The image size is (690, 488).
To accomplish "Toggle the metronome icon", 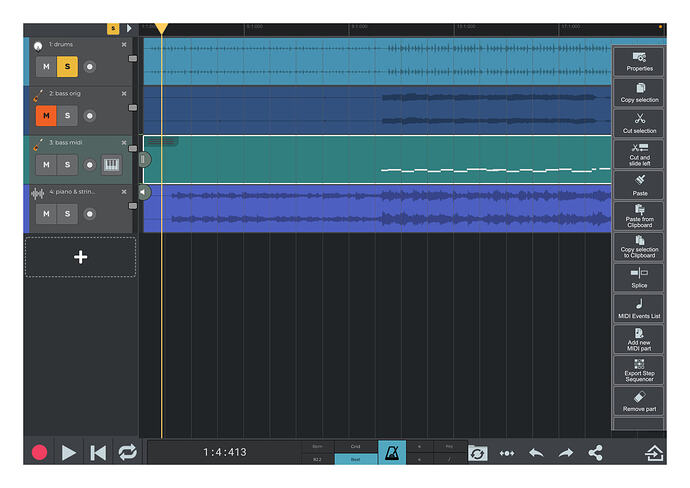I will pyautogui.click(x=392, y=452).
